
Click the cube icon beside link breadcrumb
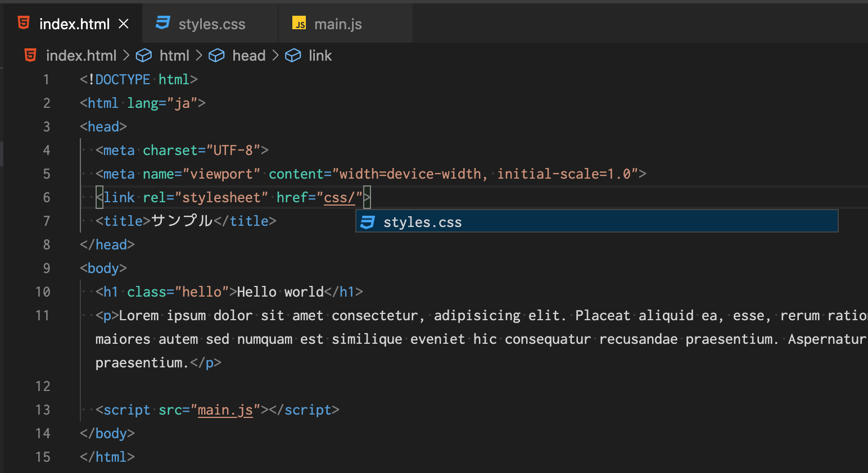point(293,55)
